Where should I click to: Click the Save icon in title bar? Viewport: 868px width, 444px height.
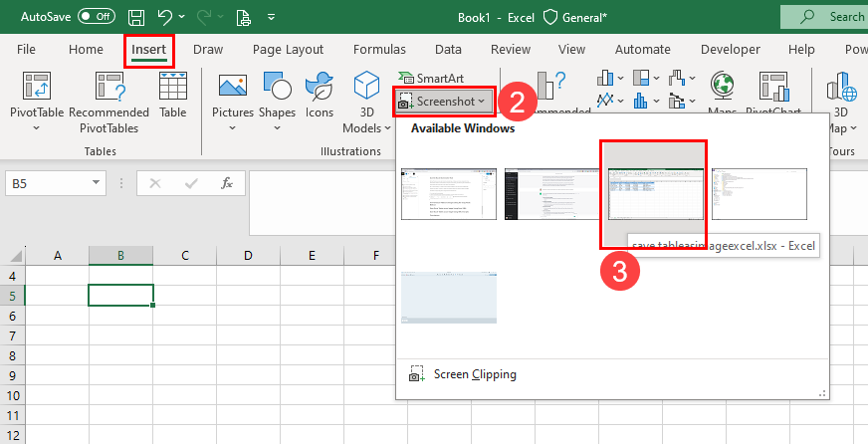click(136, 17)
